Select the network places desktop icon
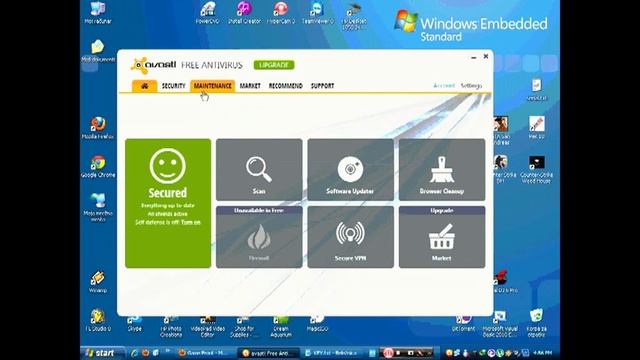The height and width of the screenshot is (360, 640). (x=98, y=207)
